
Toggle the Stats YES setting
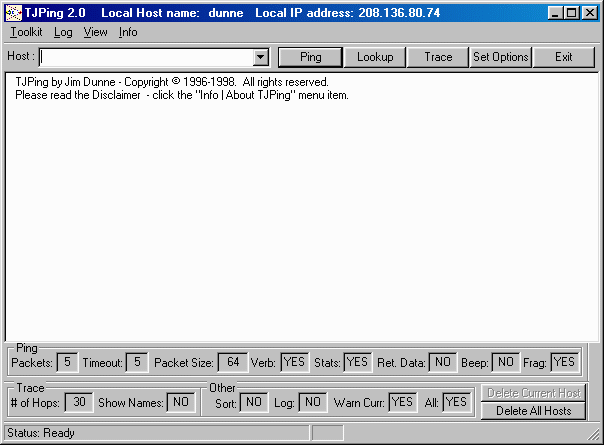pos(357,362)
